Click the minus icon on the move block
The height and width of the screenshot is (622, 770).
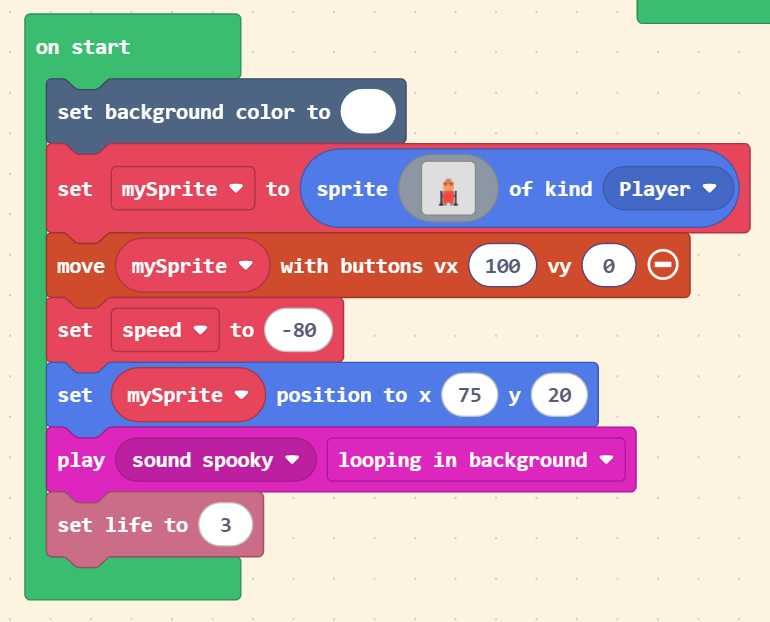pos(663,265)
